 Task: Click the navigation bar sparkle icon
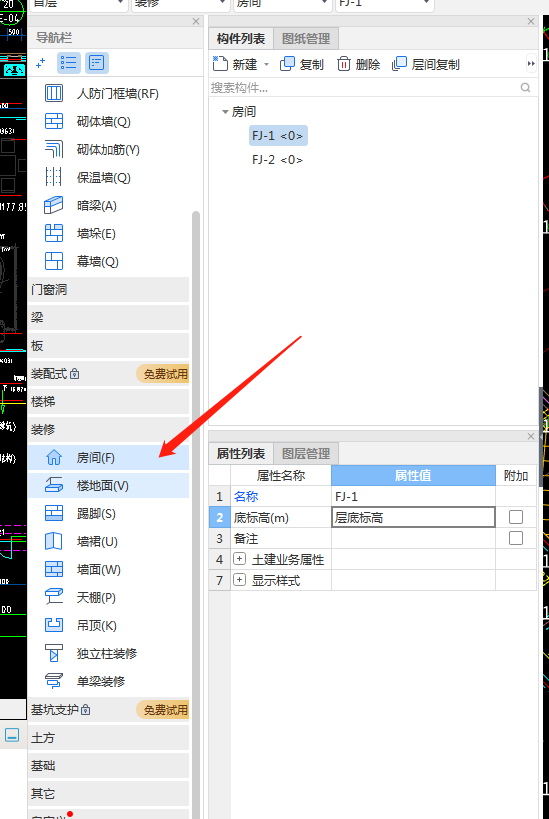click(x=40, y=63)
